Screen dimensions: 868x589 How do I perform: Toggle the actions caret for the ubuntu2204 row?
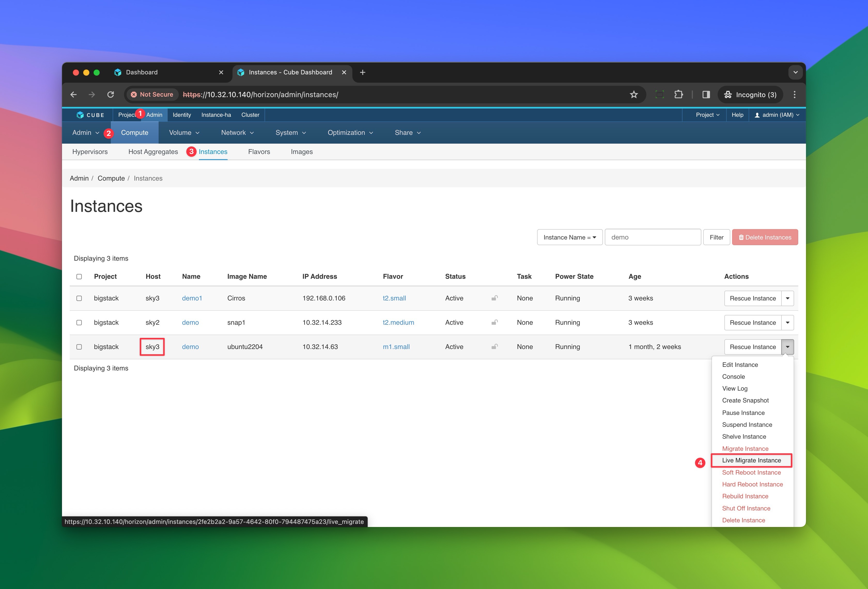pos(787,347)
